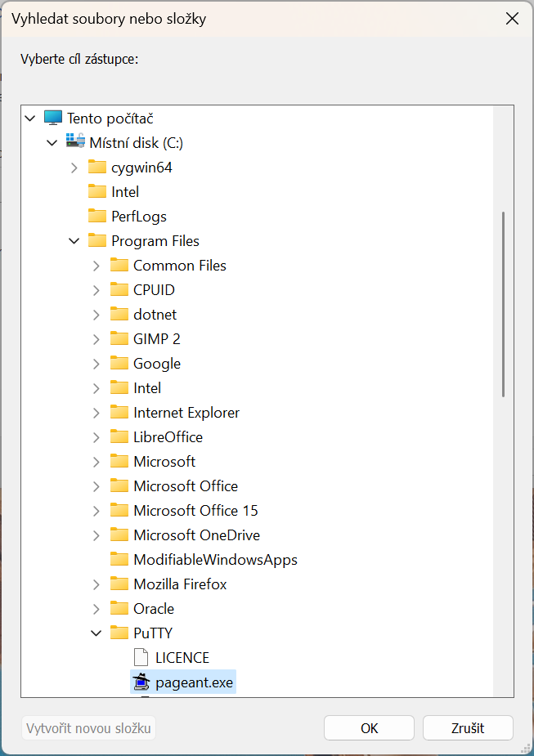Click the LICENCE file document icon
Image resolution: width=534 pixels, height=756 pixels.
pos(141,658)
